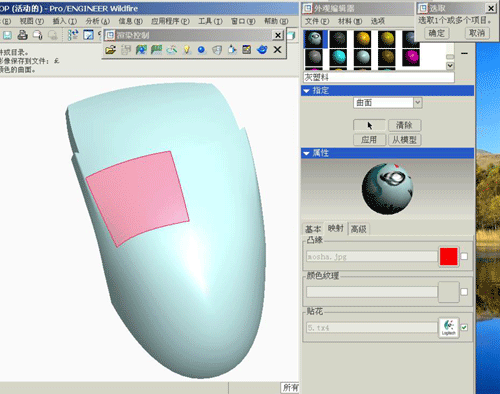Toggle the decal 贴花 checkbox

pyautogui.click(x=464, y=327)
